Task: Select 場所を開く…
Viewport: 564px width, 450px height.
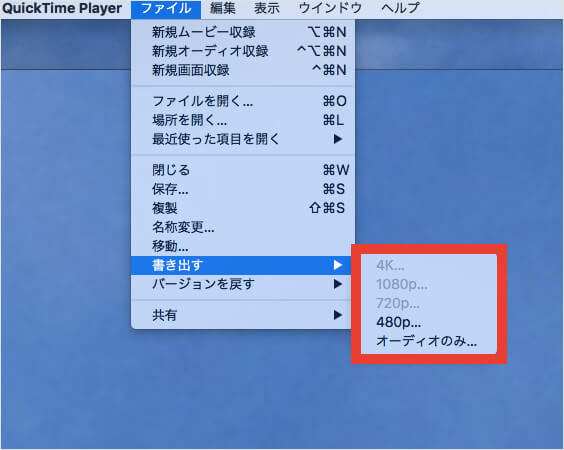Action: click(x=243, y=120)
